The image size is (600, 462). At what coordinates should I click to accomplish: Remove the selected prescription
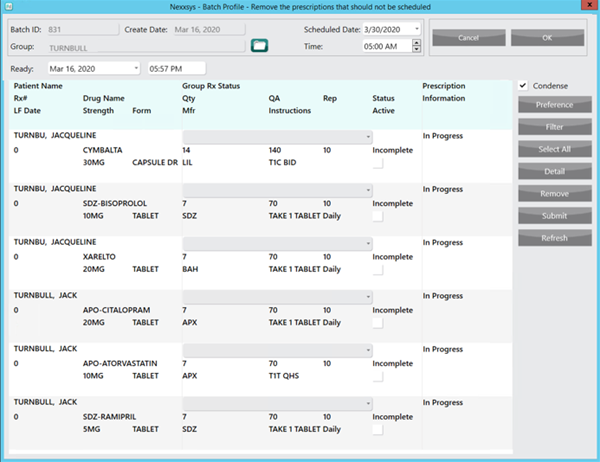(554, 194)
